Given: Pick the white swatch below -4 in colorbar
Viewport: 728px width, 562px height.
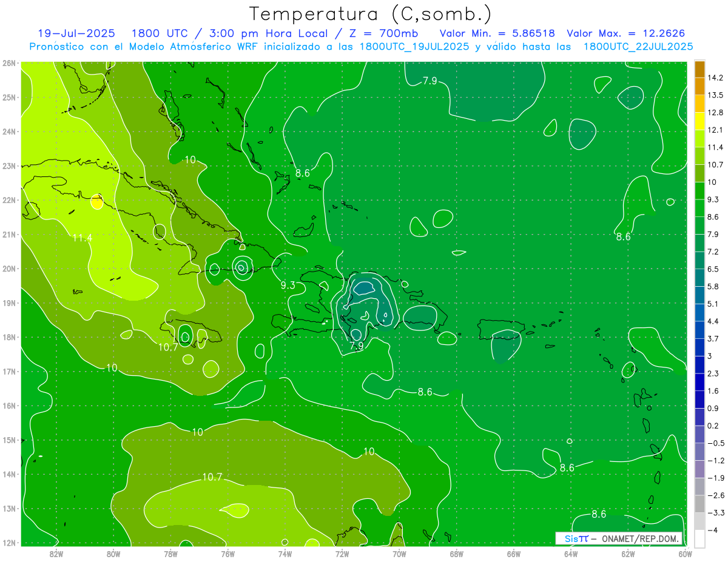Looking at the screenshot, I should tap(699, 538).
